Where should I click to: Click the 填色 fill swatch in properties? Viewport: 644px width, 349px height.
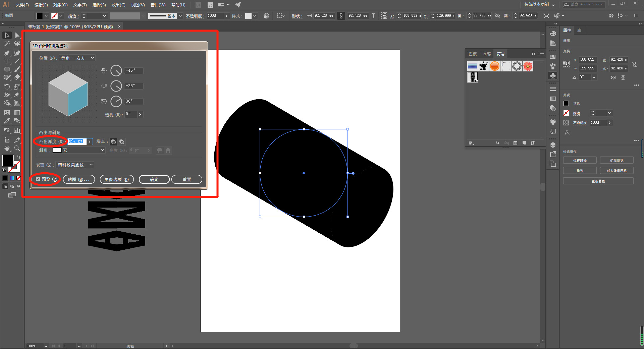tap(566, 104)
